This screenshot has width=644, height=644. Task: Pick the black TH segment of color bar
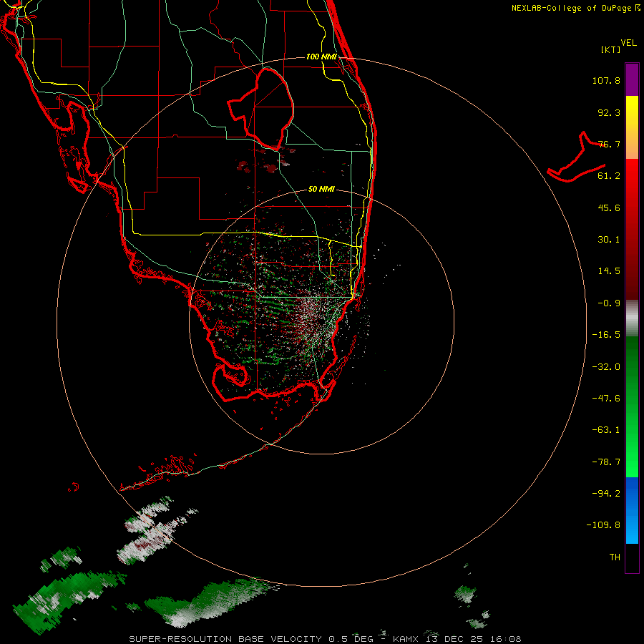632,557
